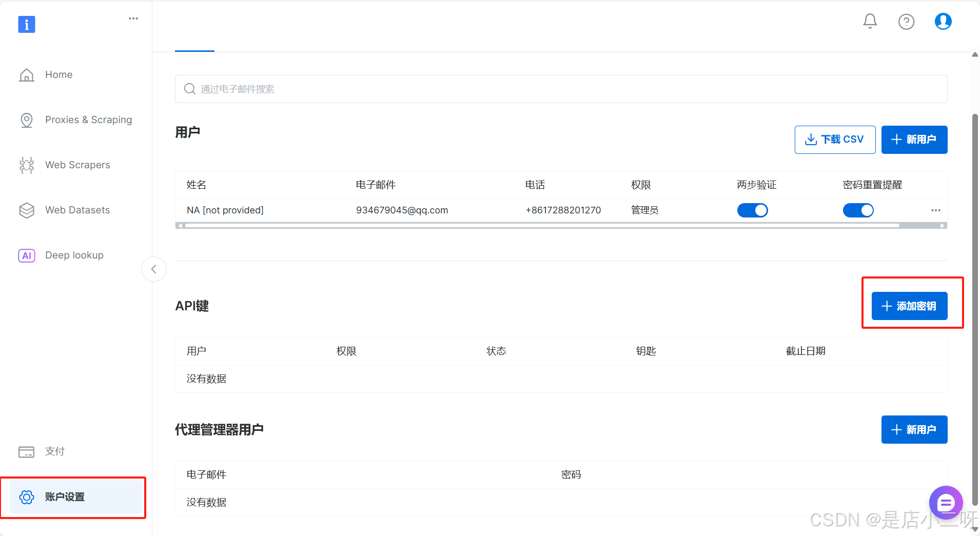Open the sidebar top three-dot menu
The height and width of the screenshot is (536, 980).
[x=133, y=18]
